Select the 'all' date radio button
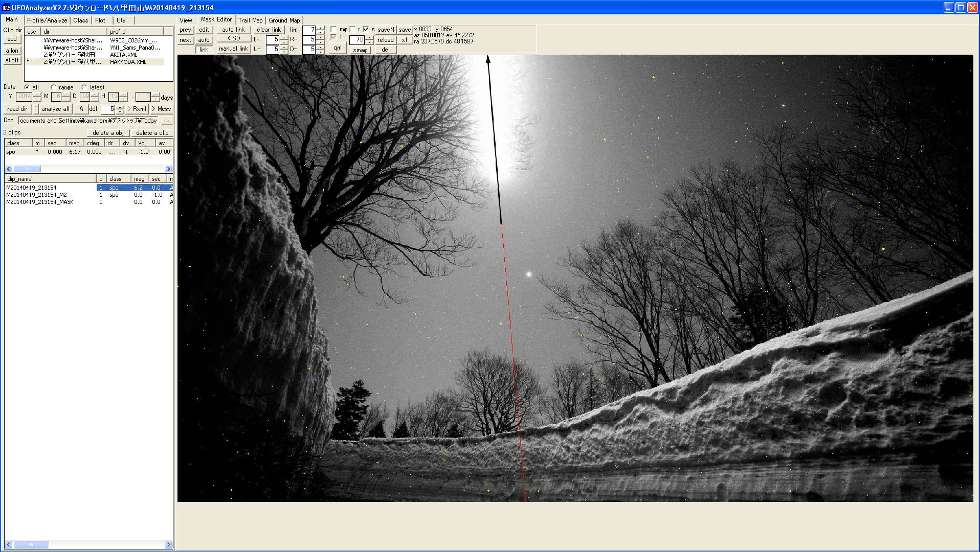This screenshot has width=980, height=552. [27, 87]
